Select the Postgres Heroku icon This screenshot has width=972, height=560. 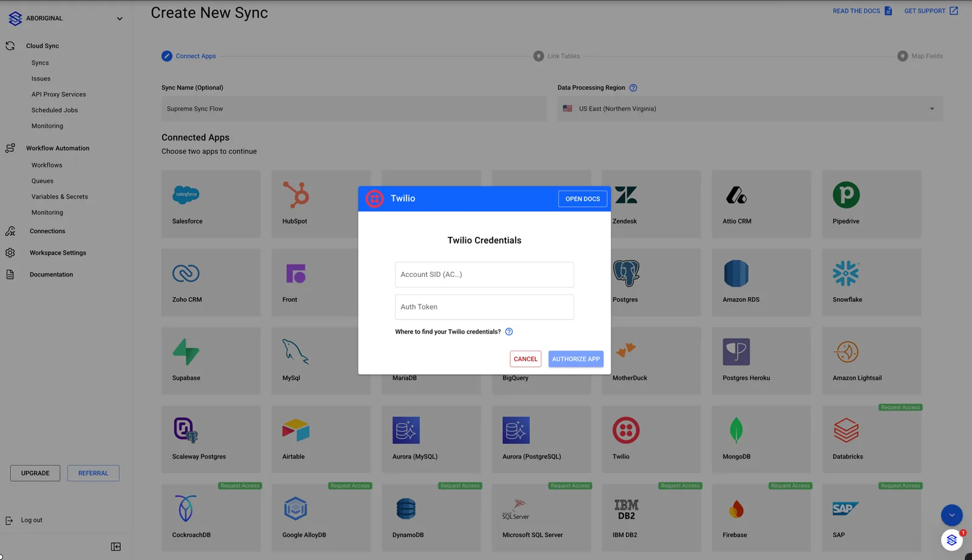click(x=736, y=352)
